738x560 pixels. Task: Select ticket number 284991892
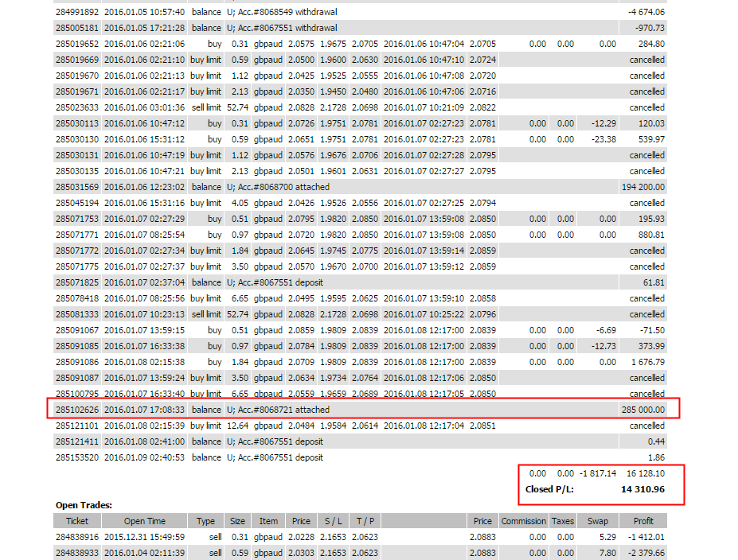[x=77, y=12]
